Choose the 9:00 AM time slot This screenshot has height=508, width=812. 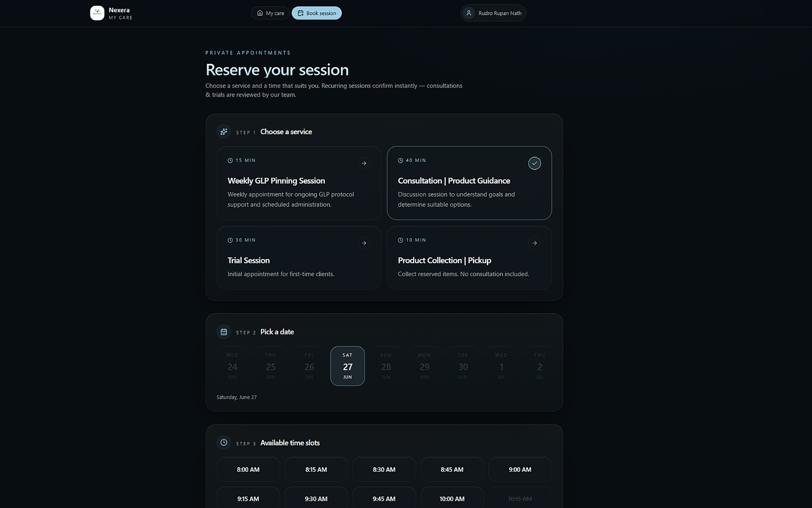click(x=520, y=469)
